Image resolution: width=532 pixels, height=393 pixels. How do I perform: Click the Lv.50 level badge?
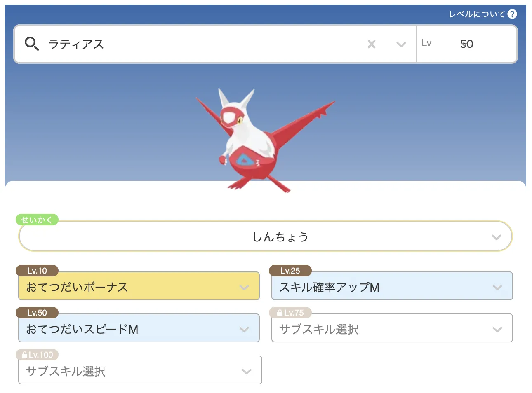coord(37,313)
